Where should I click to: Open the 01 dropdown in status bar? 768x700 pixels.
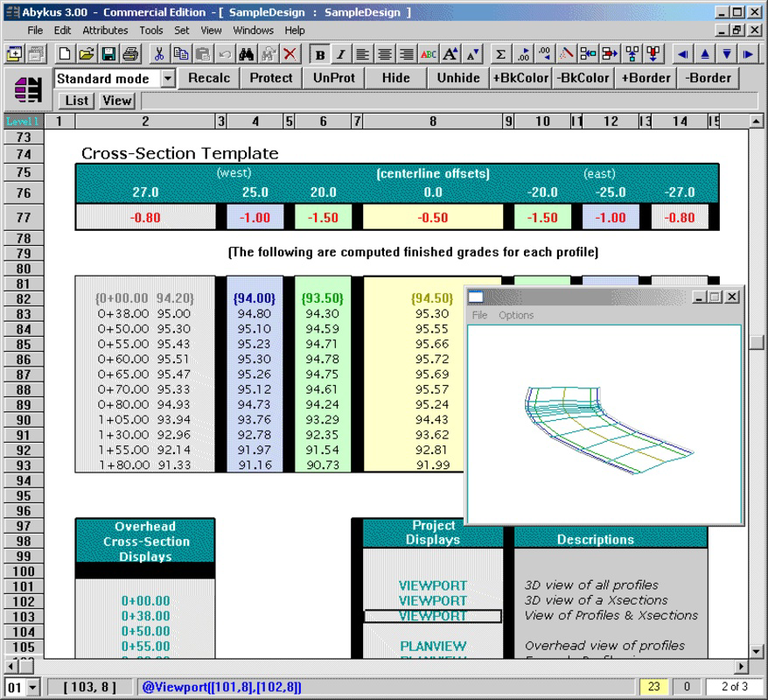point(33,687)
